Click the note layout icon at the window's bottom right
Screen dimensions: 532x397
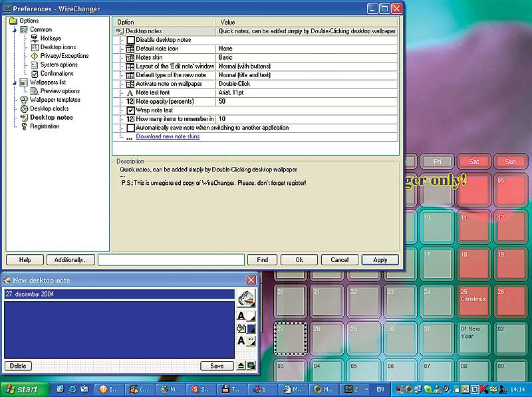(x=251, y=366)
